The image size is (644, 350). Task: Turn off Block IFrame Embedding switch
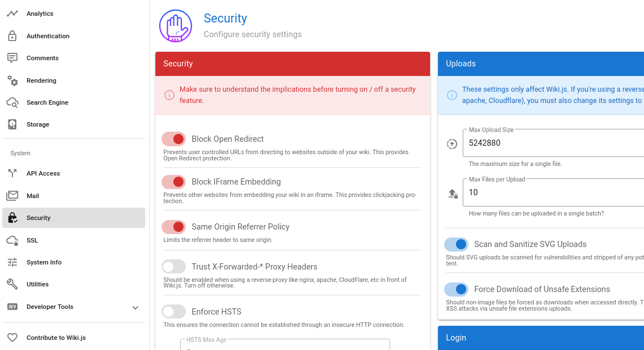tap(173, 182)
